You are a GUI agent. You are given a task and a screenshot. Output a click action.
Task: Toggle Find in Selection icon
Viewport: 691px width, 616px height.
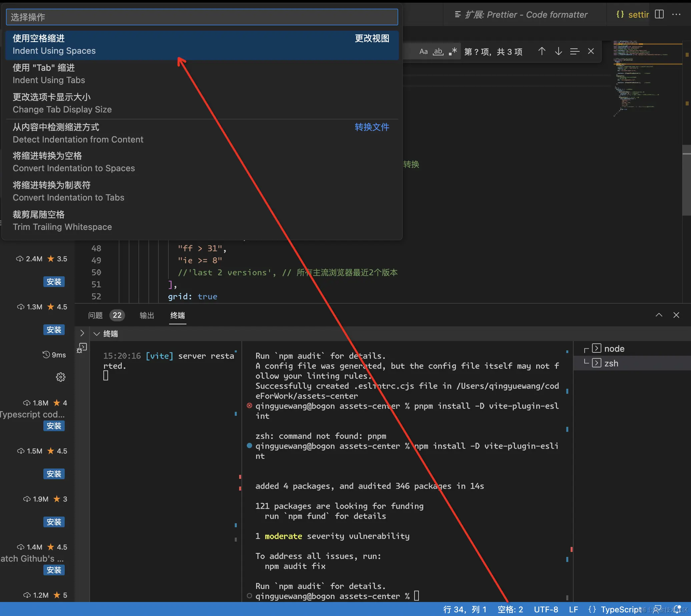575,51
